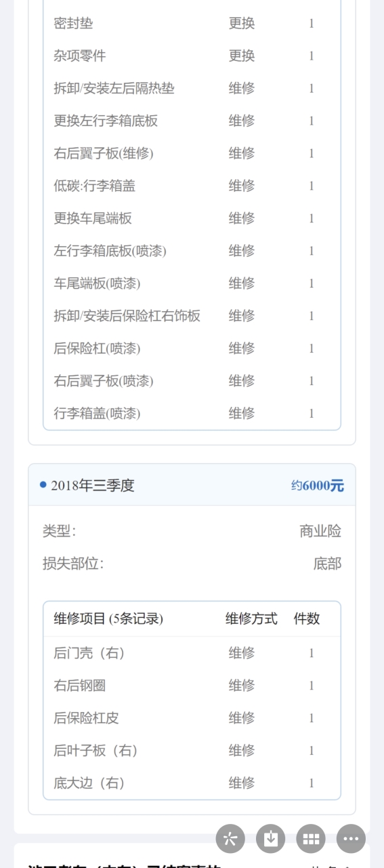Tap the 维修方式 column header

pyautogui.click(x=251, y=618)
